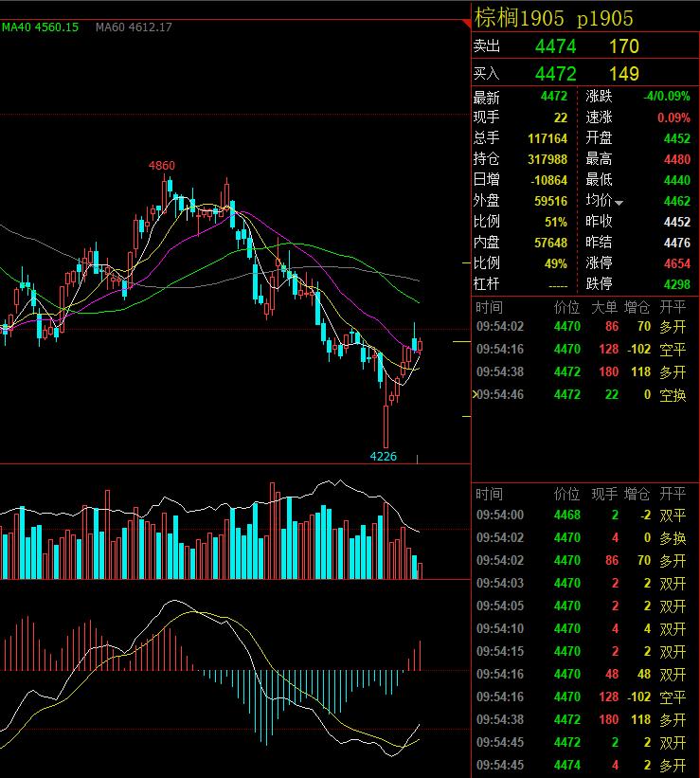Click the 跌停 limit-down value 4298
700x778 pixels.
point(677,283)
